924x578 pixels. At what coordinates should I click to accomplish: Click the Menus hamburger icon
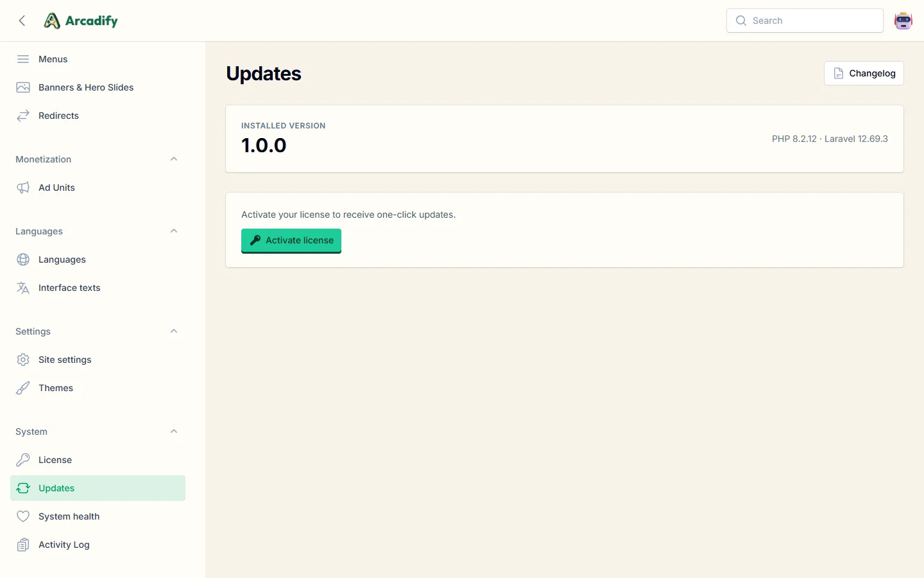23,59
